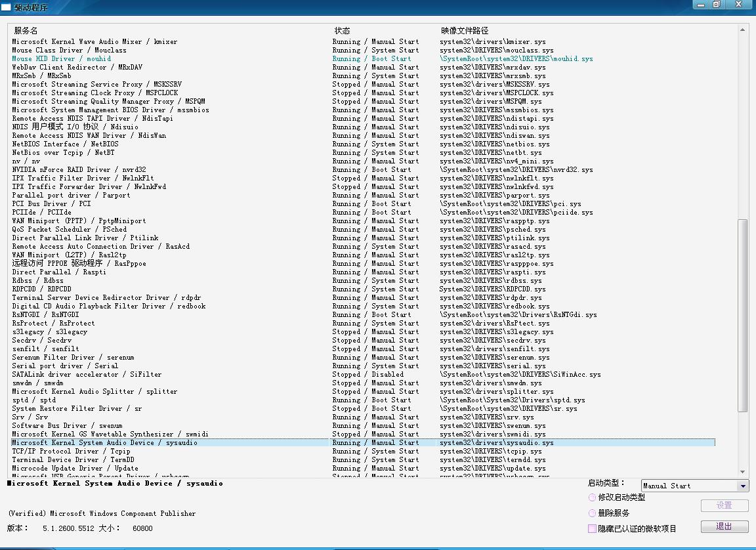Select the s3legacy / s3legacy row
The image size is (756, 550).
point(363,331)
